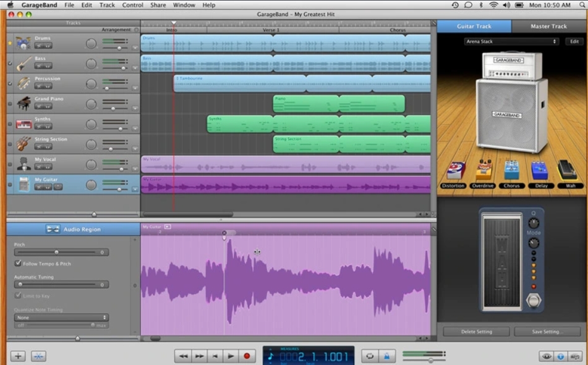Image resolution: width=588 pixels, height=365 pixels.
Task: Click the My Vocal singer icon
Action: tap(23, 164)
